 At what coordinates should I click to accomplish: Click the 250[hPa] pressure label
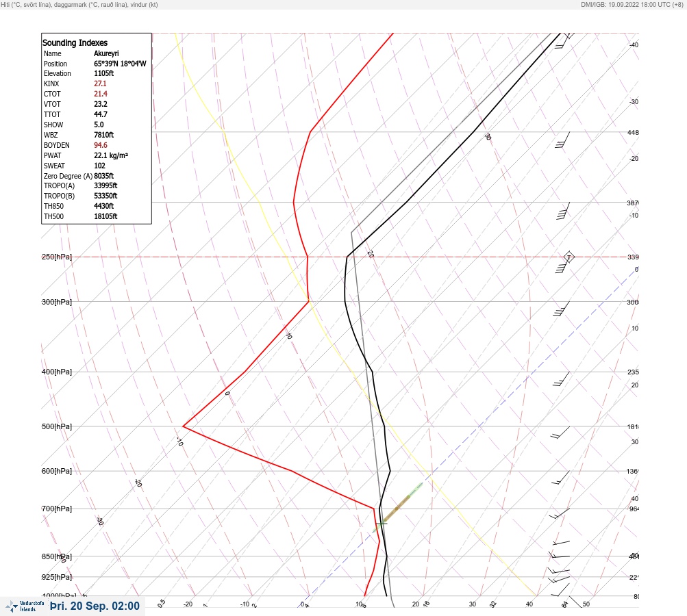(57, 257)
